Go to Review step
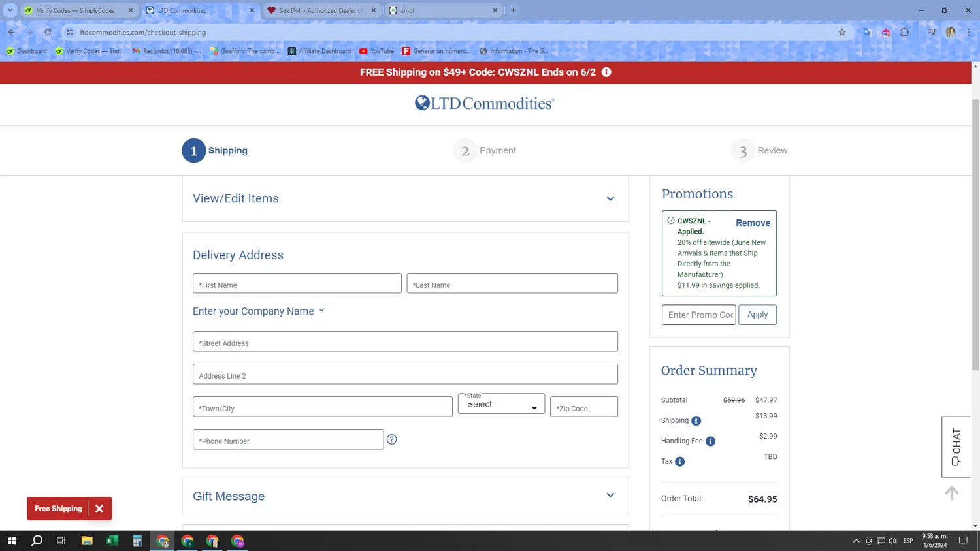 (760, 151)
